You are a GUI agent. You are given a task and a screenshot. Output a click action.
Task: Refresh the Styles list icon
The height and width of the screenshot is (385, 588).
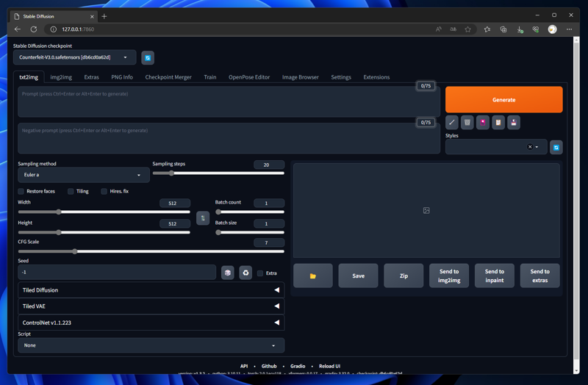click(556, 148)
